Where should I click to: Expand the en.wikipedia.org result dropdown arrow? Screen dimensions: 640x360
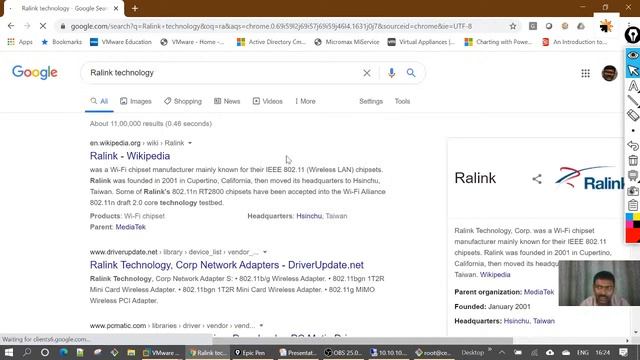tap(190, 143)
